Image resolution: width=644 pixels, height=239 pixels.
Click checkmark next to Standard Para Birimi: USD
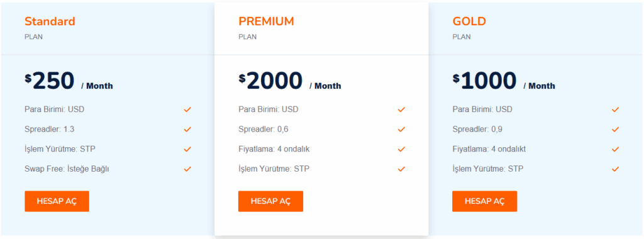187,109
